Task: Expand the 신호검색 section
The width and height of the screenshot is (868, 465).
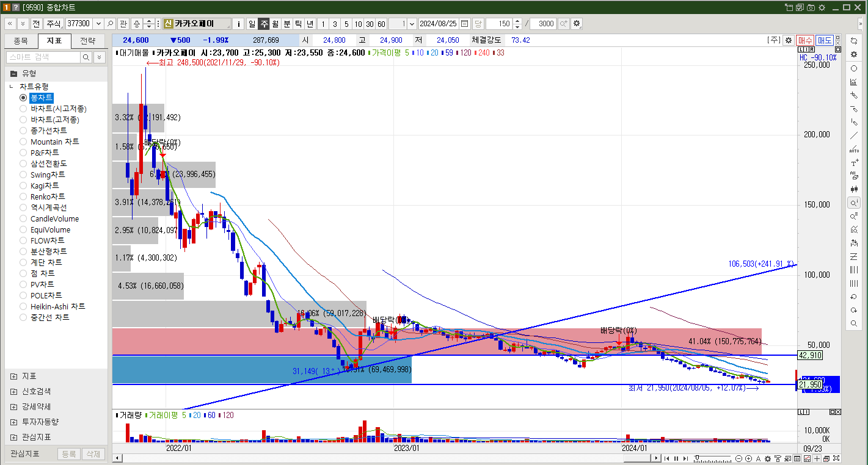Action: coord(14,392)
